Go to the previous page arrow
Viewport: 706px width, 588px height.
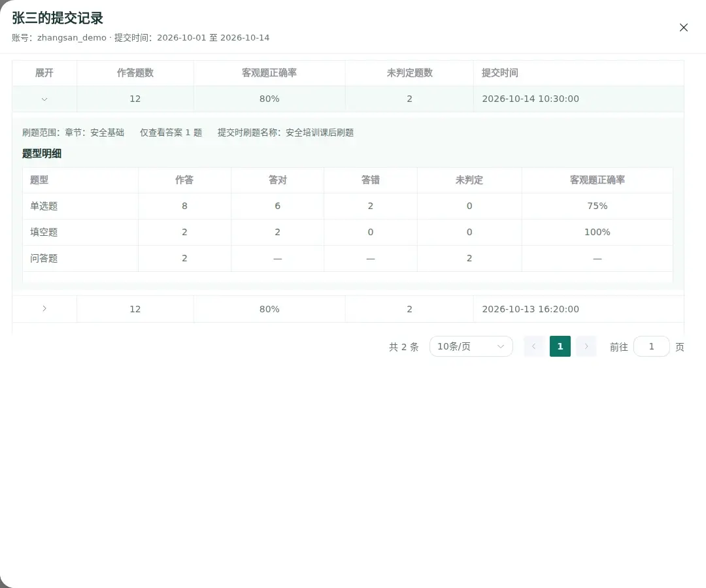(534, 346)
